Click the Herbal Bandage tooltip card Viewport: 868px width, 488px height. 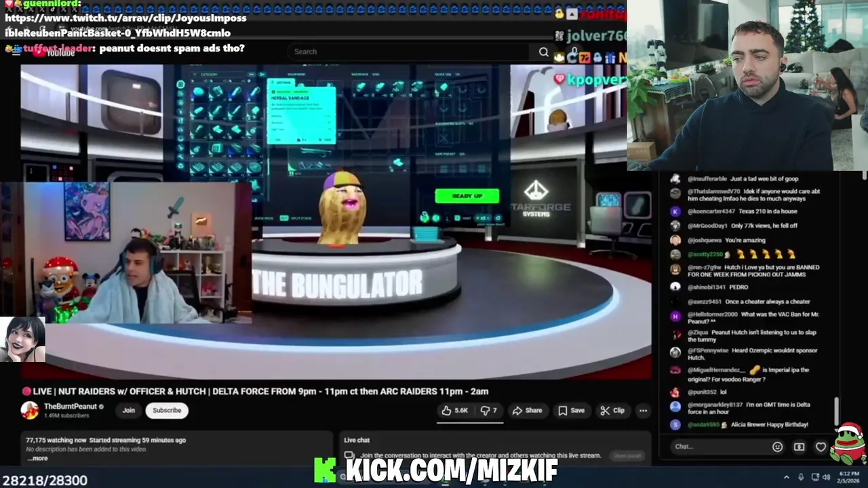click(x=301, y=114)
